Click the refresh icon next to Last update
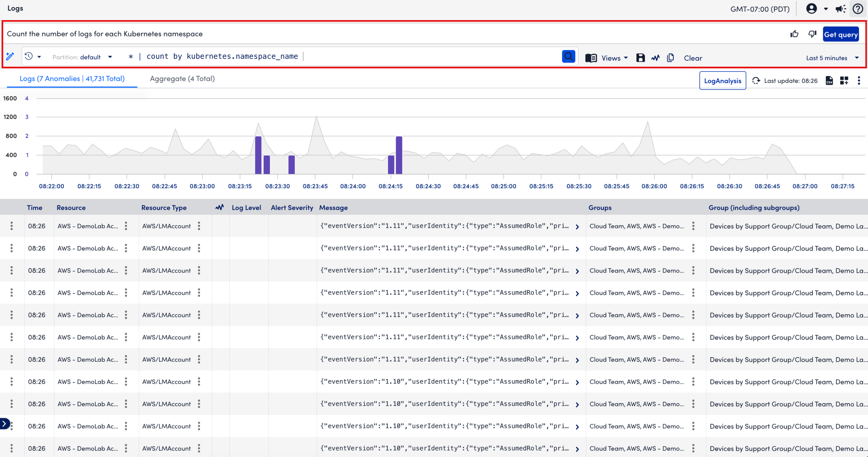The image size is (868, 457). [756, 81]
